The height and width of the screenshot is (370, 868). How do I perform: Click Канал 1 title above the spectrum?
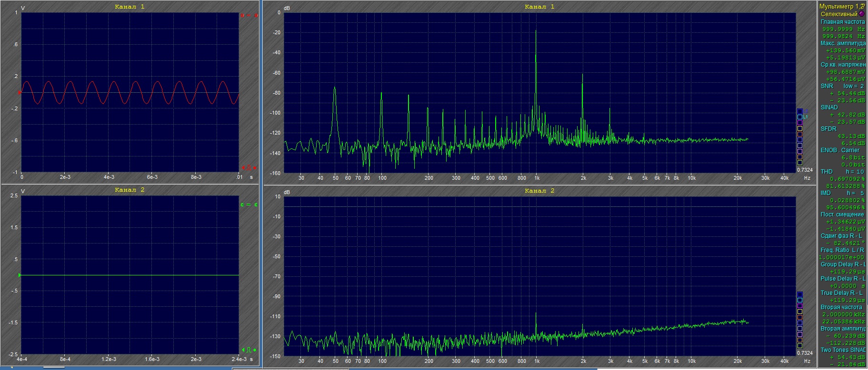pos(539,7)
